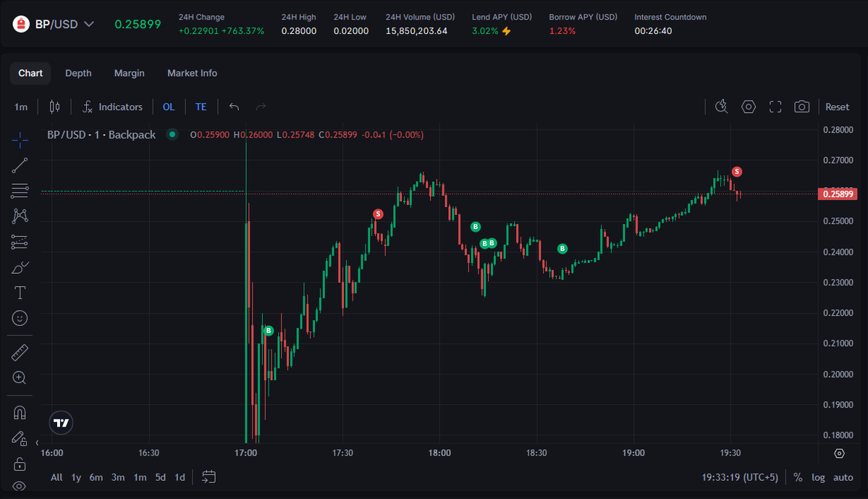This screenshot has width=868, height=499.
Task: Click the B marker near 18:38
Action: click(x=562, y=248)
